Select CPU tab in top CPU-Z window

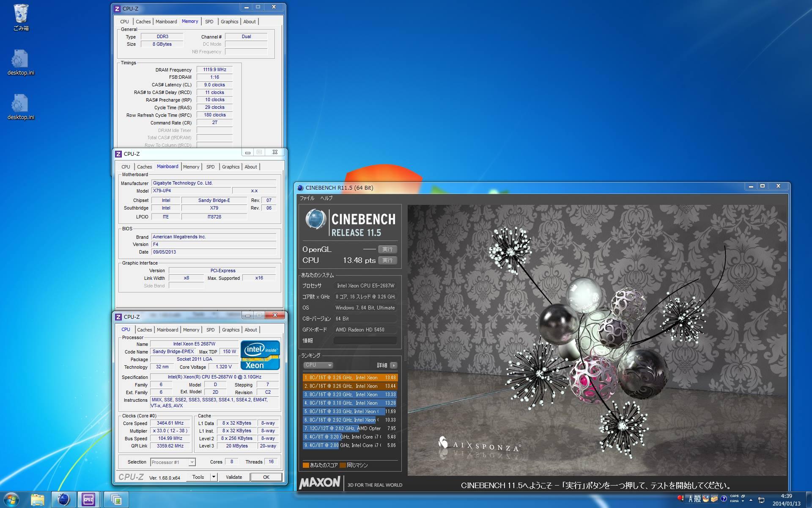pos(124,22)
